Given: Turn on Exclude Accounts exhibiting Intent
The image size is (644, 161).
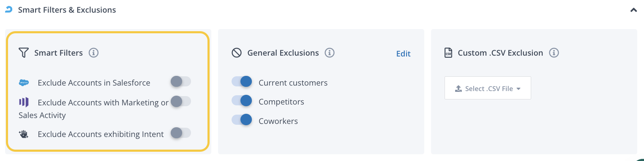Looking at the screenshot, I should (180, 133).
